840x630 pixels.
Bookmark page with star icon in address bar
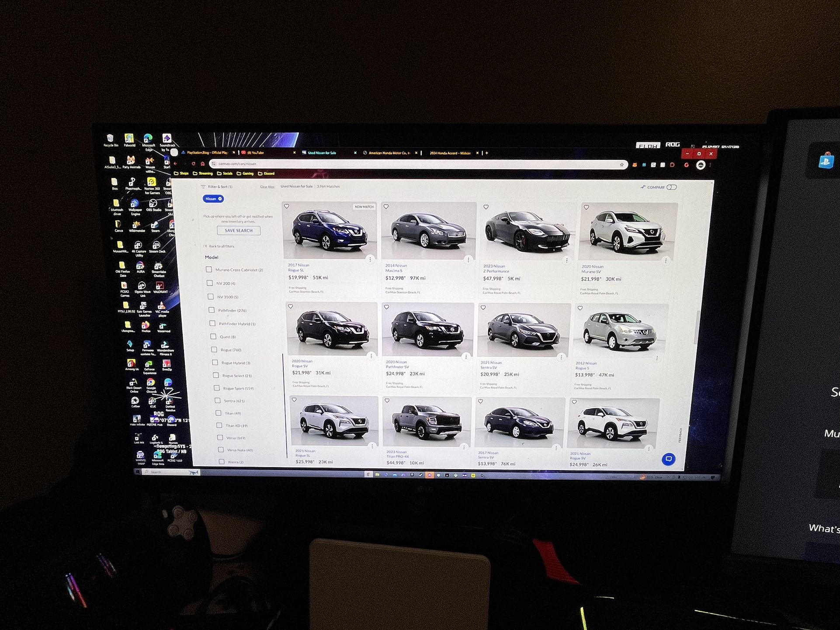[621, 165]
